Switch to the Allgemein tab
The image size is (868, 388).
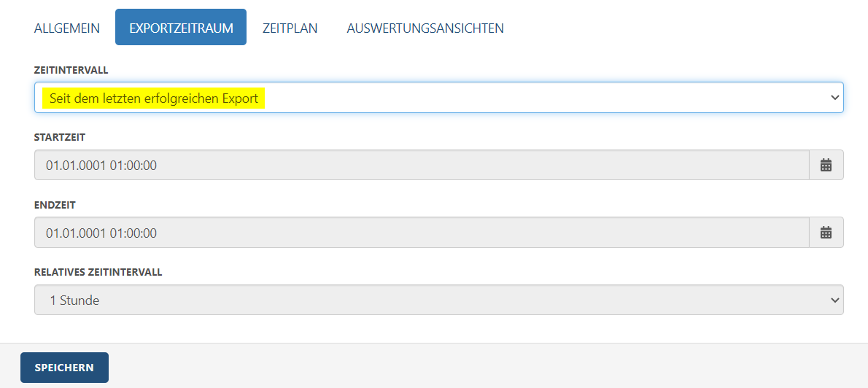(67, 28)
